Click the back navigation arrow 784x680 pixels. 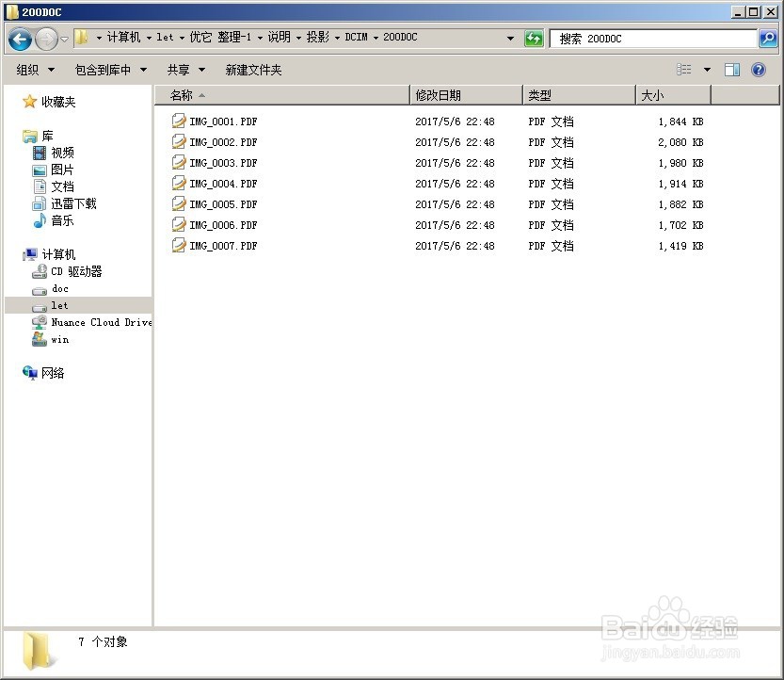click(19, 38)
